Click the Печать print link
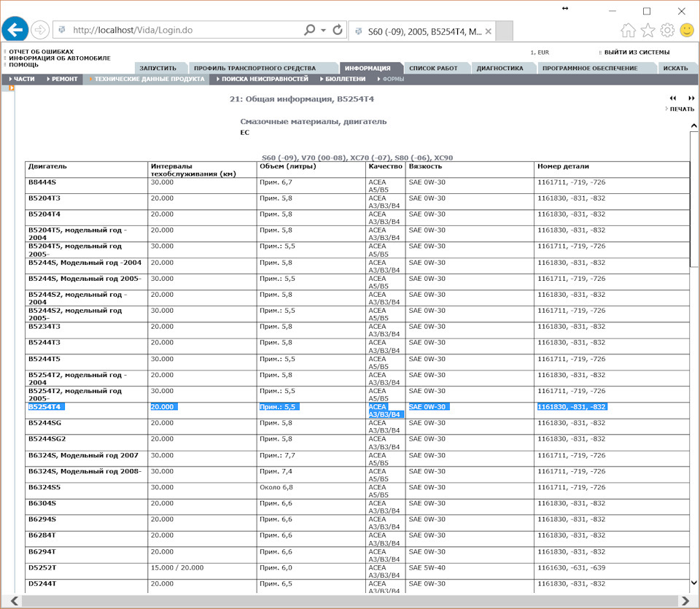This screenshot has width=700, height=609. coord(681,109)
